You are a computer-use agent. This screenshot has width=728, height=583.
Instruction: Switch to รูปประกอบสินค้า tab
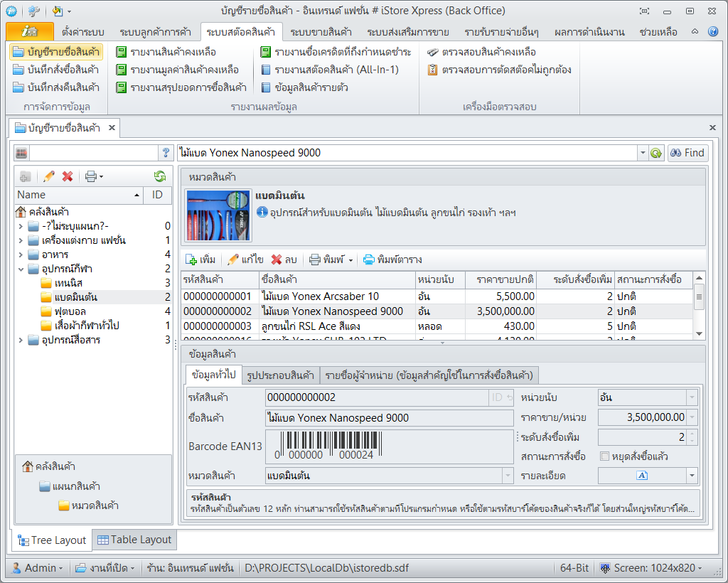(x=280, y=375)
